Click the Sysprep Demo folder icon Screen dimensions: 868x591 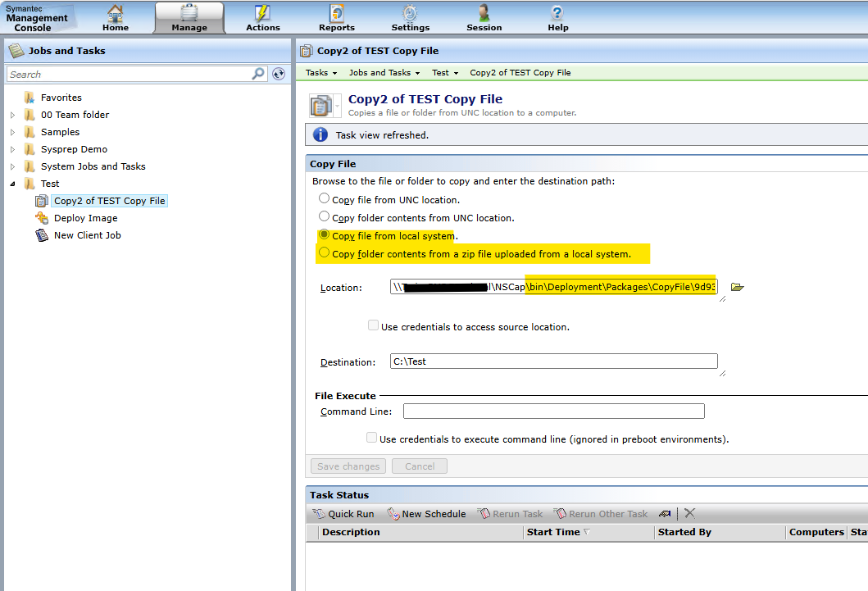[30, 149]
